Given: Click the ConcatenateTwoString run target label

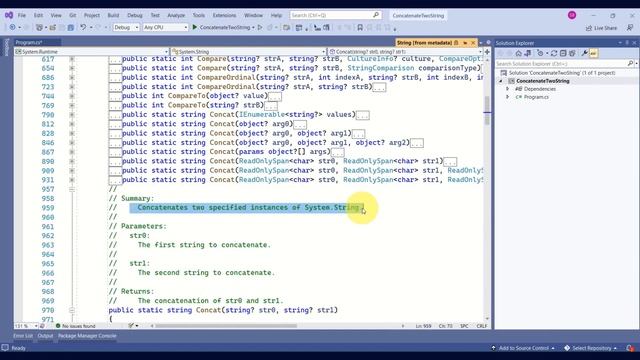Looking at the screenshot, I should click(225, 27).
